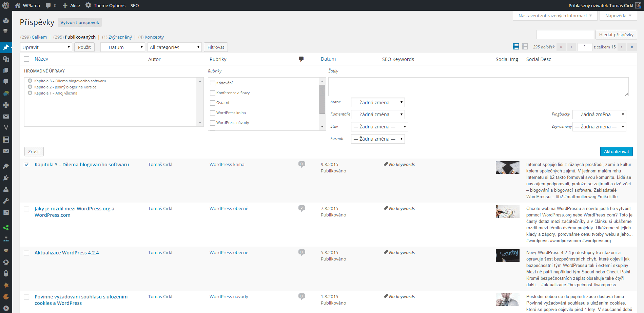This screenshot has width=644, height=313.
Task: Open the Pages sidebar icon
Action: tap(6, 70)
